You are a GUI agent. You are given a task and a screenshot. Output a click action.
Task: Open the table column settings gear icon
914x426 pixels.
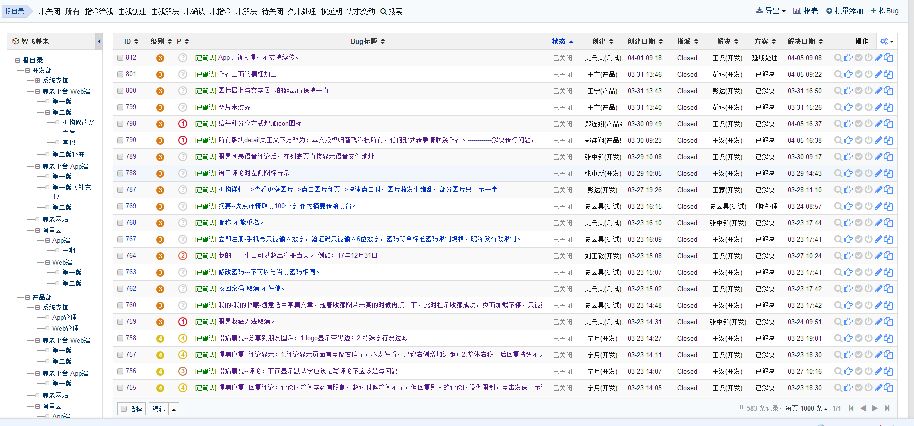click(x=887, y=41)
